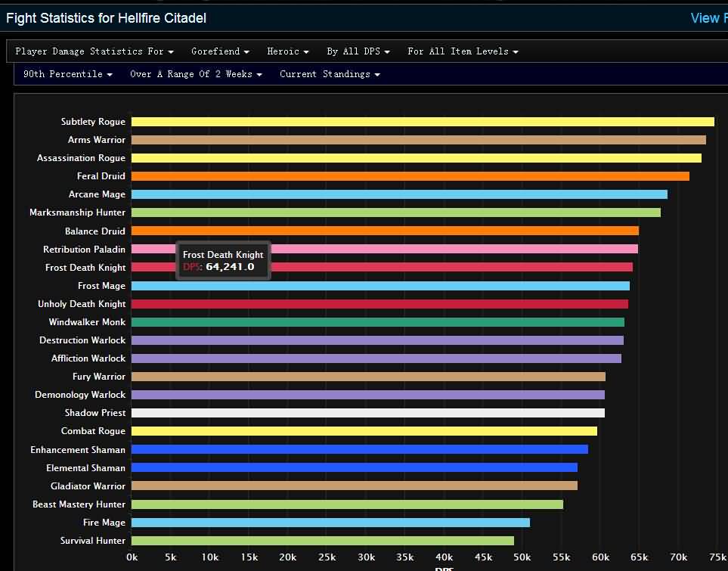The image size is (728, 571).
Task: Click the Subtlety Rogue yellow bar
Action: click(x=423, y=122)
